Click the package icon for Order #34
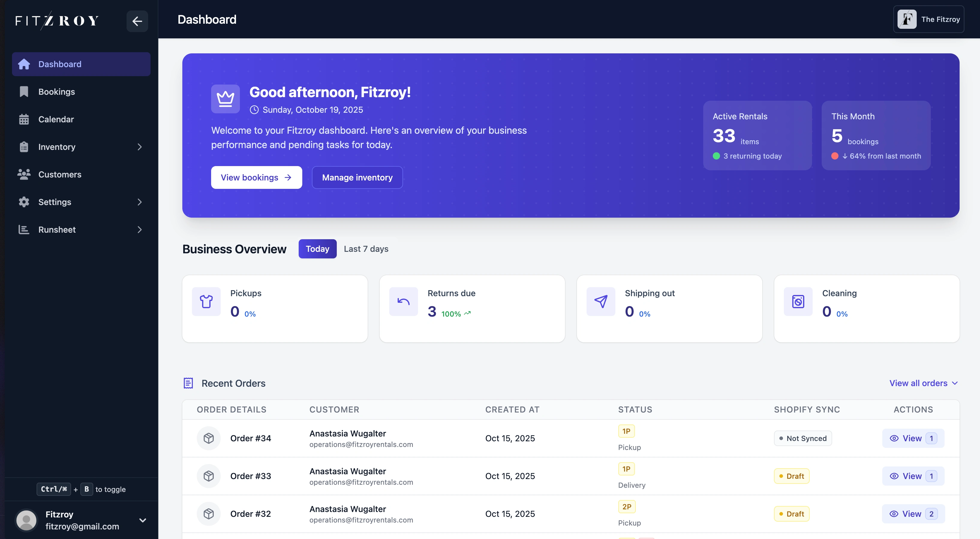The width and height of the screenshot is (980, 539). (x=208, y=438)
